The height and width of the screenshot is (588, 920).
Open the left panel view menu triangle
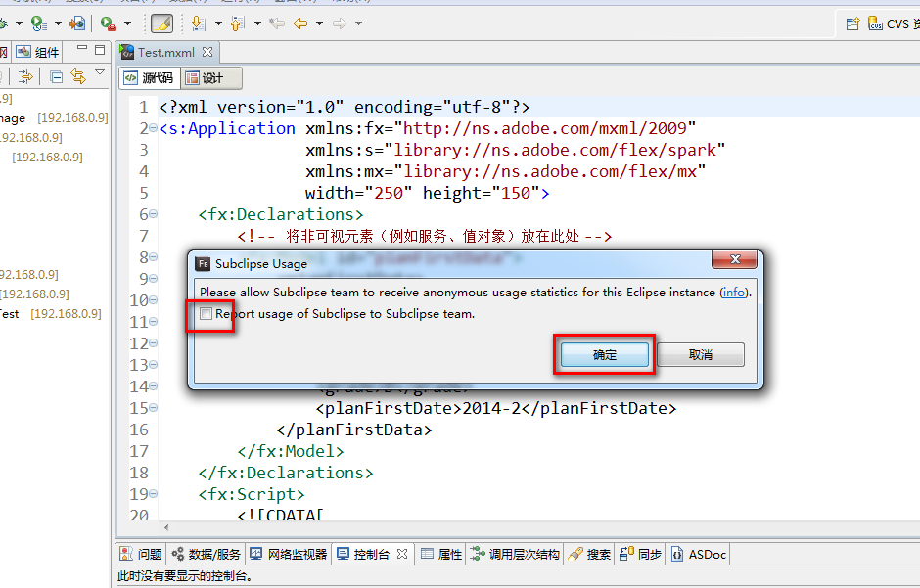(x=100, y=72)
